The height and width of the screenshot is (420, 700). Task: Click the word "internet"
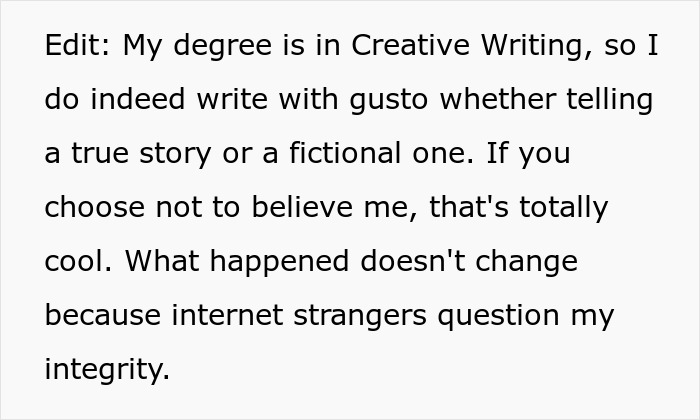(226, 316)
